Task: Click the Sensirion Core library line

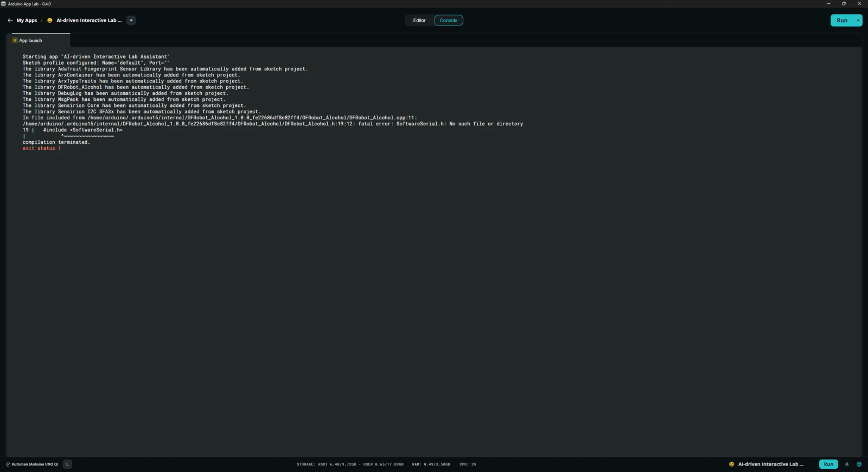Action: [x=135, y=106]
